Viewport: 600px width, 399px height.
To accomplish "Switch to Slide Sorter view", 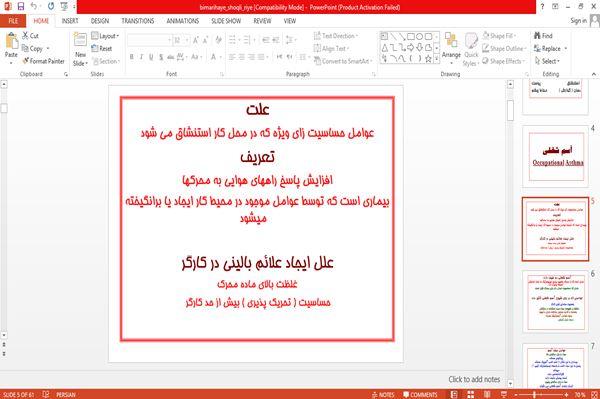I will click(x=471, y=394).
